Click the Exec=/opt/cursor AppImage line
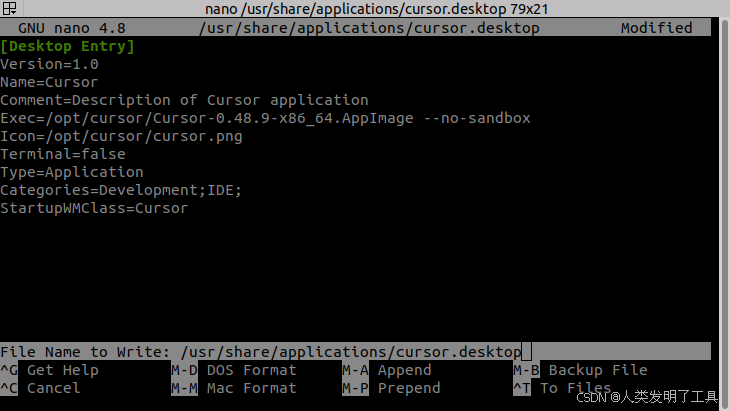730x411 pixels. pyautogui.click(x=265, y=118)
